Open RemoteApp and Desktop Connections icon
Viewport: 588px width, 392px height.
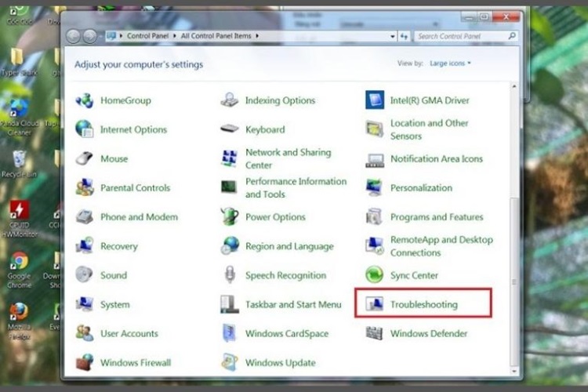374,245
